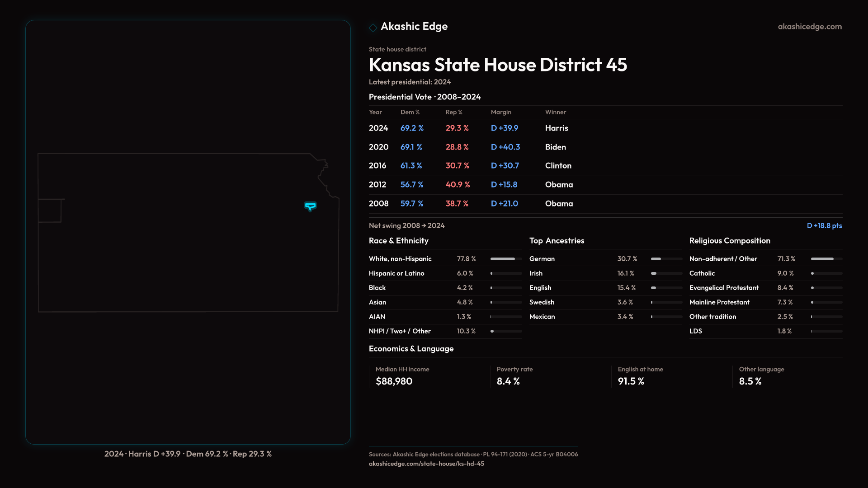Screen dimensions: 868x488
Task: Click the small county outline in western Kansas
Action: pos(49,211)
